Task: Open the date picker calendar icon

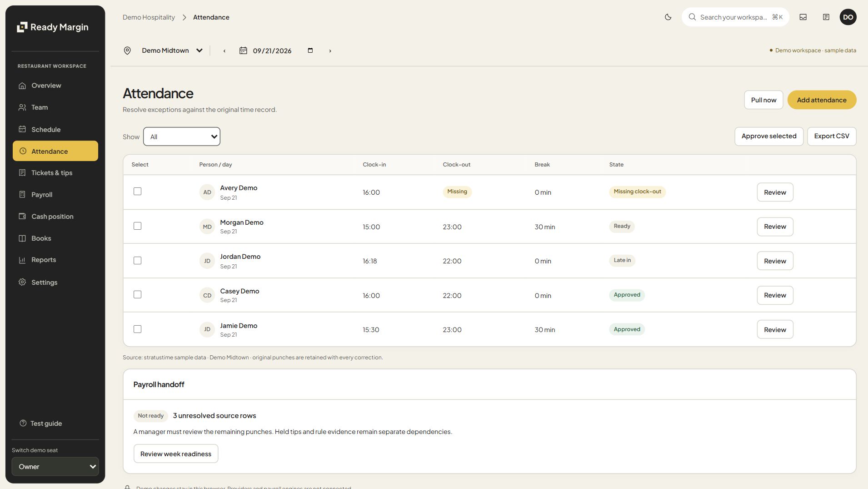Action: pyautogui.click(x=310, y=50)
